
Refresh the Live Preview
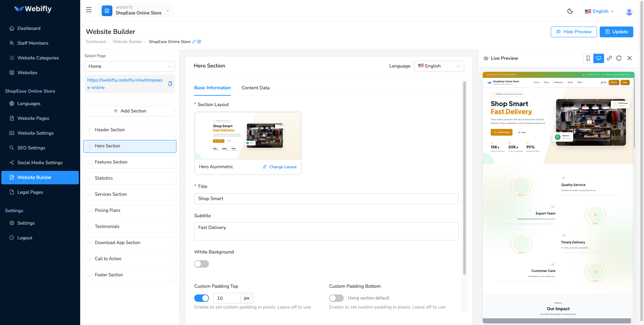619,58
